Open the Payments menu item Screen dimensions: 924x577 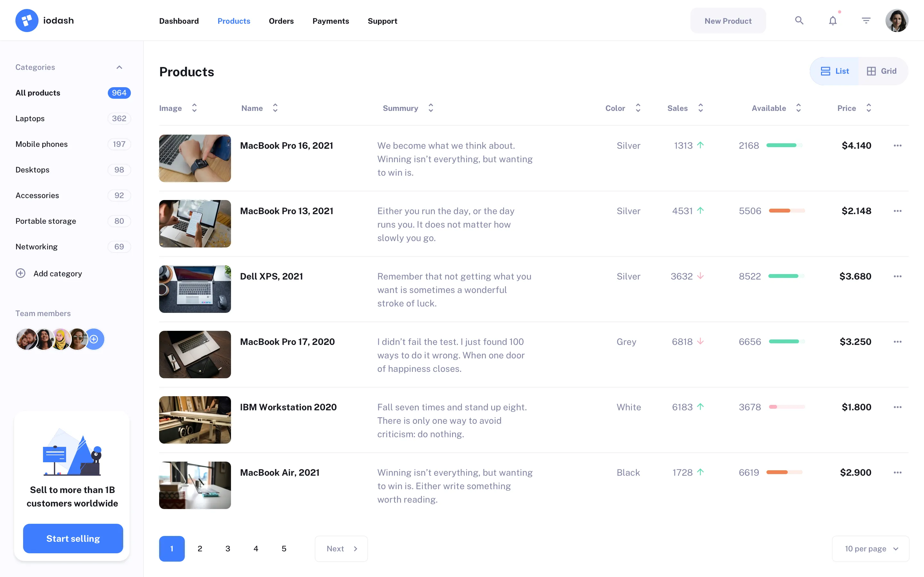[331, 21]
